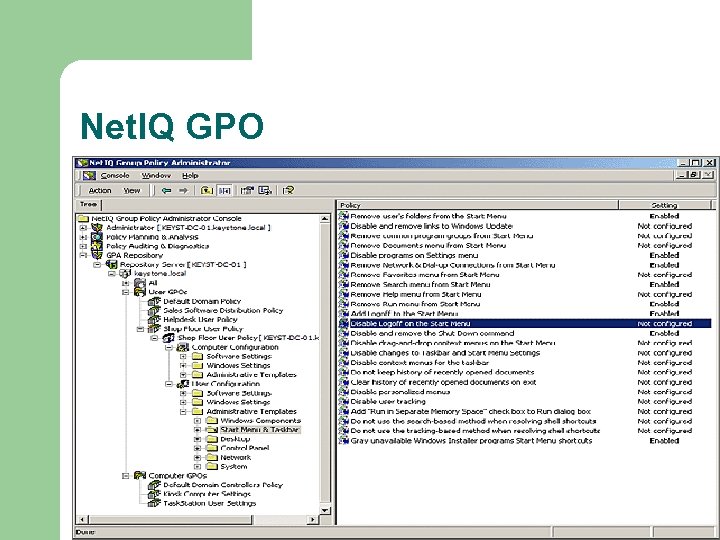Click the Repository Server node icon
This screenshot has width=720, height=540.
pos(112,264)
